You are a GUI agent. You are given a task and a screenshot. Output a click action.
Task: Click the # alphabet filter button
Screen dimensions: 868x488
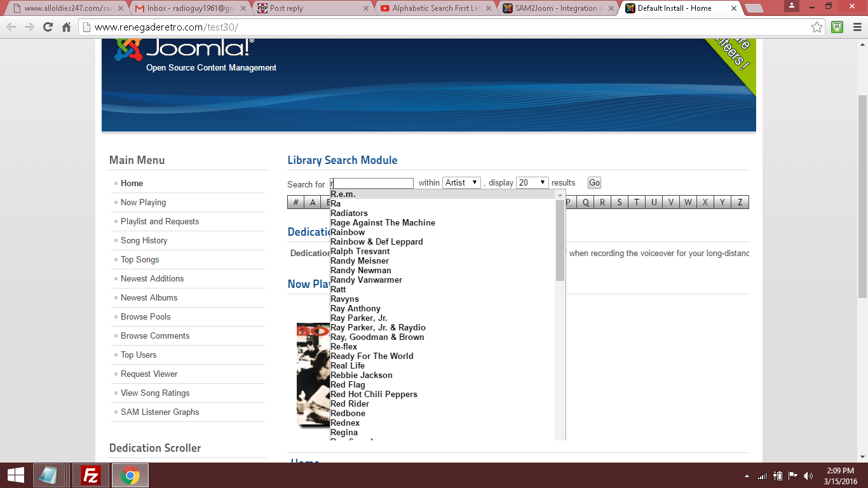tap(295, 202)
